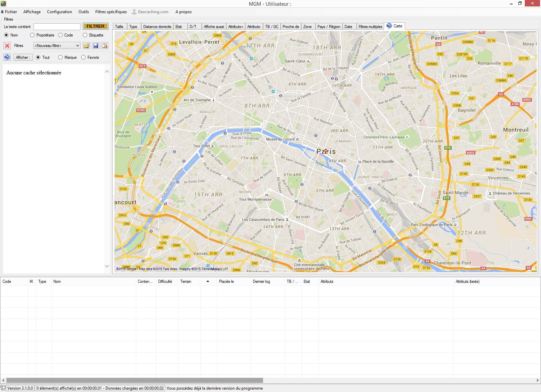Click the app icon in the status bar
Screen dimensions: 541x392
(x=3, y=388)
